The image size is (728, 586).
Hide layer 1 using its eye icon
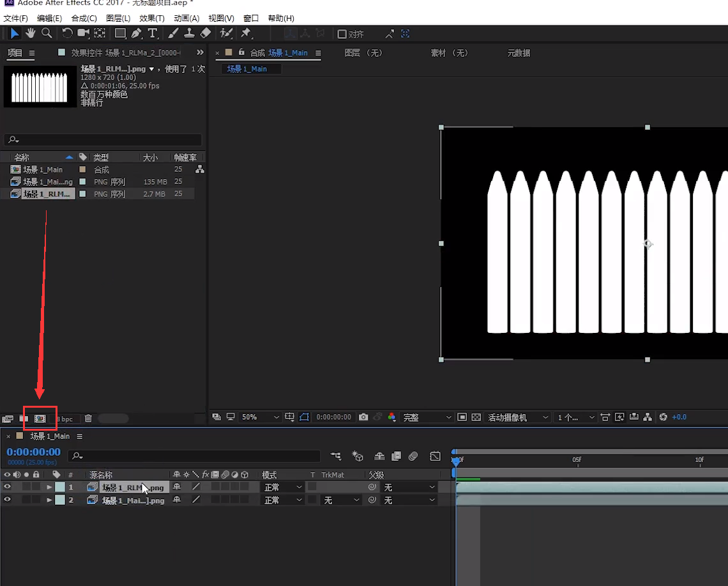(8, 487)
